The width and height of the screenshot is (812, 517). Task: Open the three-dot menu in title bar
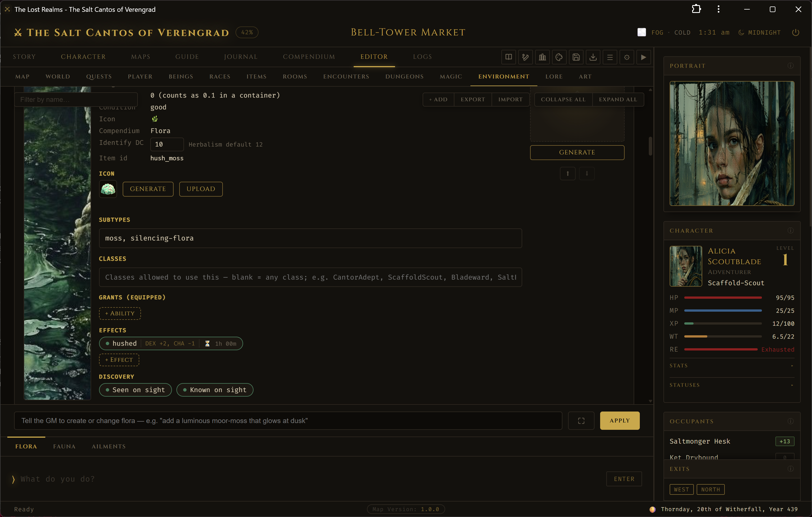[x=719, y=9]
